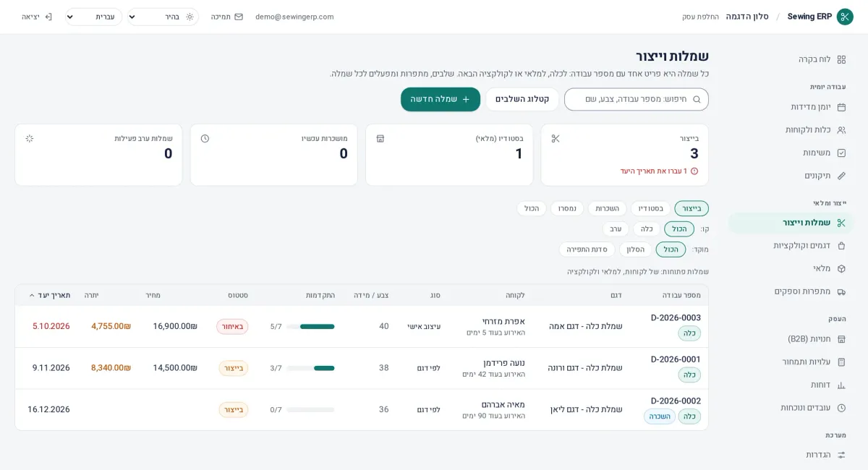The width and height of the screenshot is (868, 470).
Task: Select the בסטודיו status filter chip
Action: point(651,208)
